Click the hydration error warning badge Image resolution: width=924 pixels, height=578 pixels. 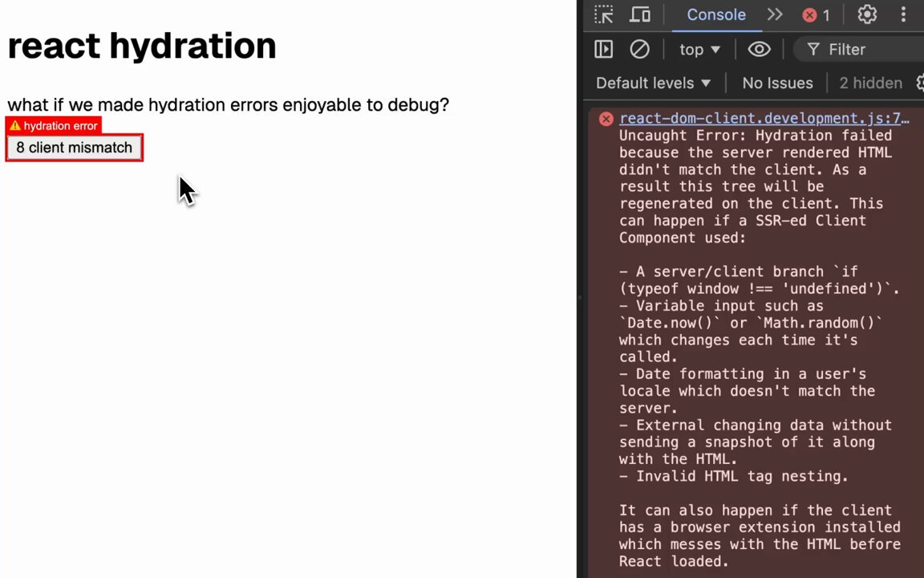click(x=54, y=125)
